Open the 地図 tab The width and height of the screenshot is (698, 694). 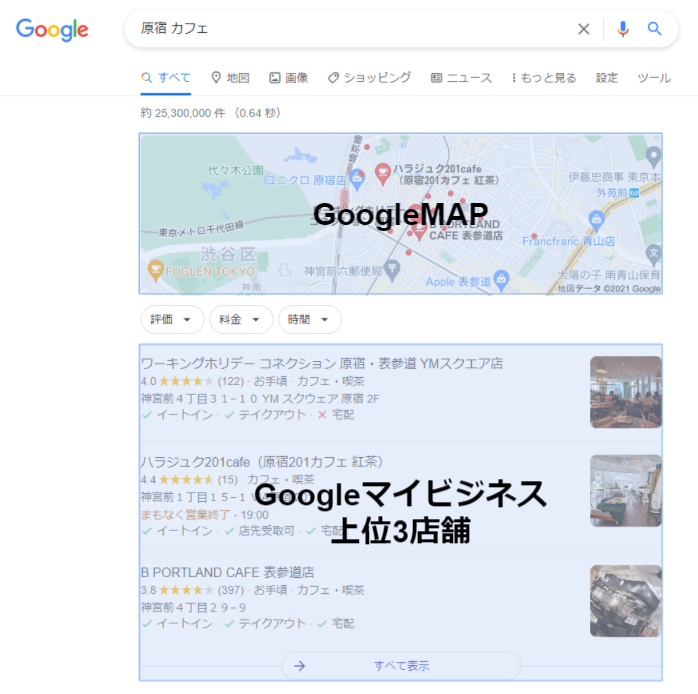tap(230, 78)
